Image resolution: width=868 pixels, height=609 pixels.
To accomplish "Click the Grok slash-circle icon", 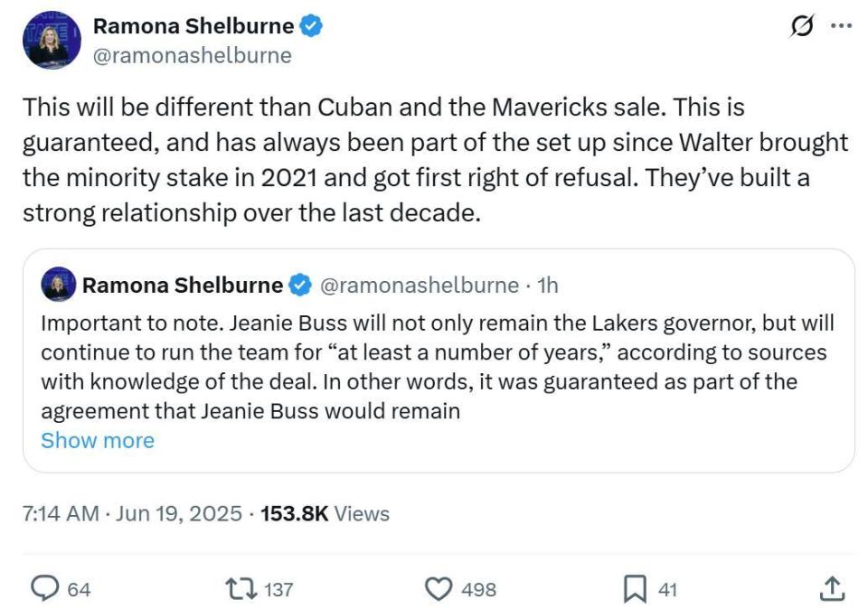I will click(x=802, y=28).
